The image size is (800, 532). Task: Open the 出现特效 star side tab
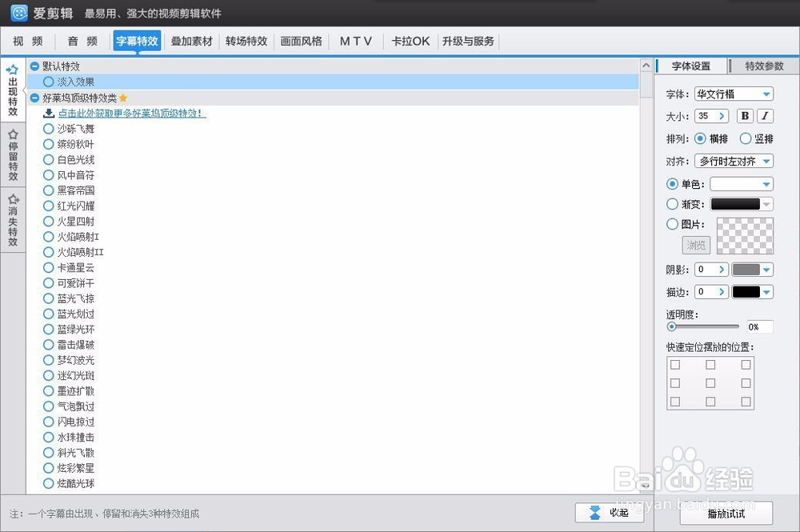click(13, 90)
